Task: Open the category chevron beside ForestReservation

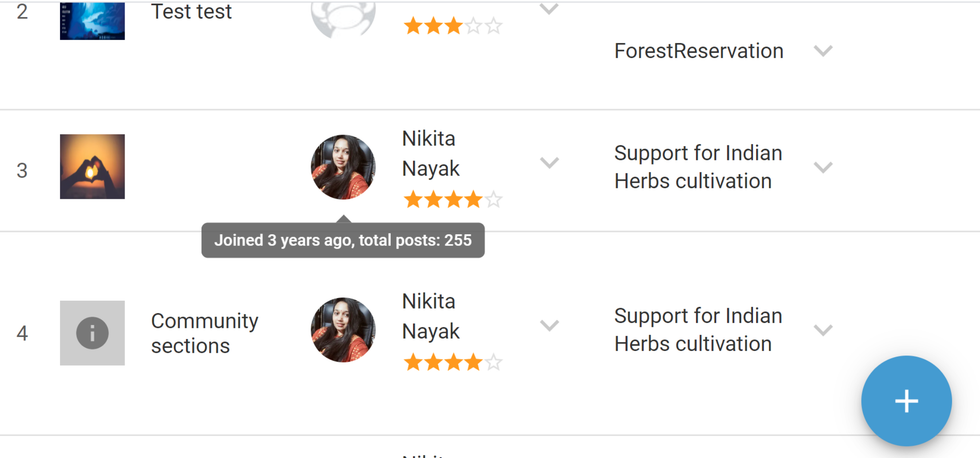Action: tap(823, 51)
